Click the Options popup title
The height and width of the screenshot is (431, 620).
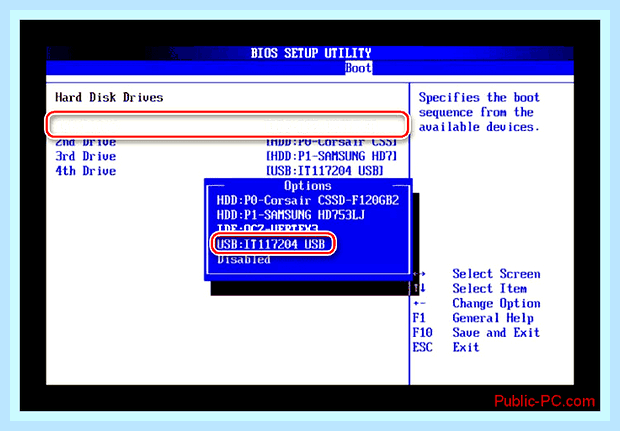pos(308,186)
